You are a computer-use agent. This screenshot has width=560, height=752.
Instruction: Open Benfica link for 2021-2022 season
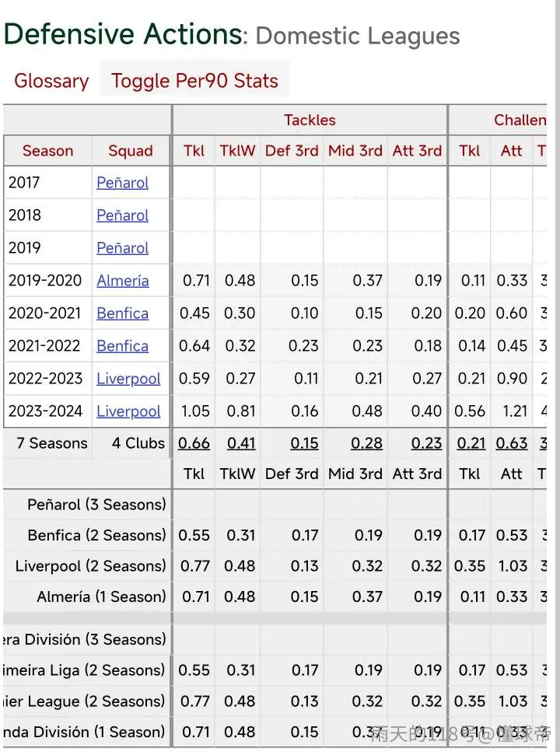pos(122,346)
